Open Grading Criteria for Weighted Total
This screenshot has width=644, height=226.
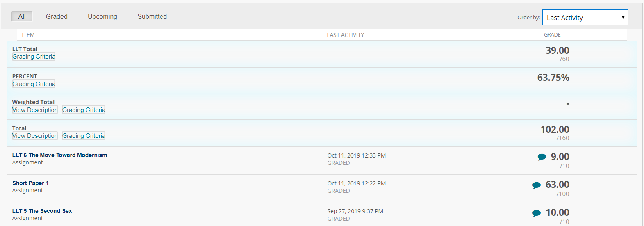tap(84, 110)
